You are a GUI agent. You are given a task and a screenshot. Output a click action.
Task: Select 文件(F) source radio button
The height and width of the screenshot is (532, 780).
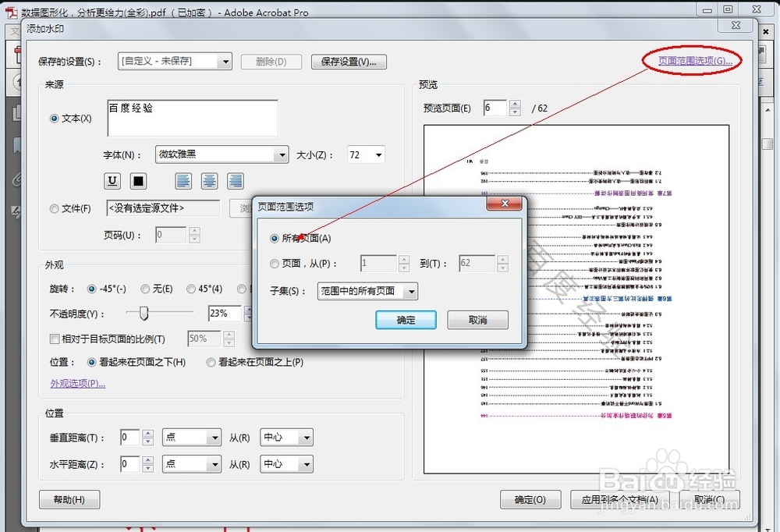tap(55, 208)
